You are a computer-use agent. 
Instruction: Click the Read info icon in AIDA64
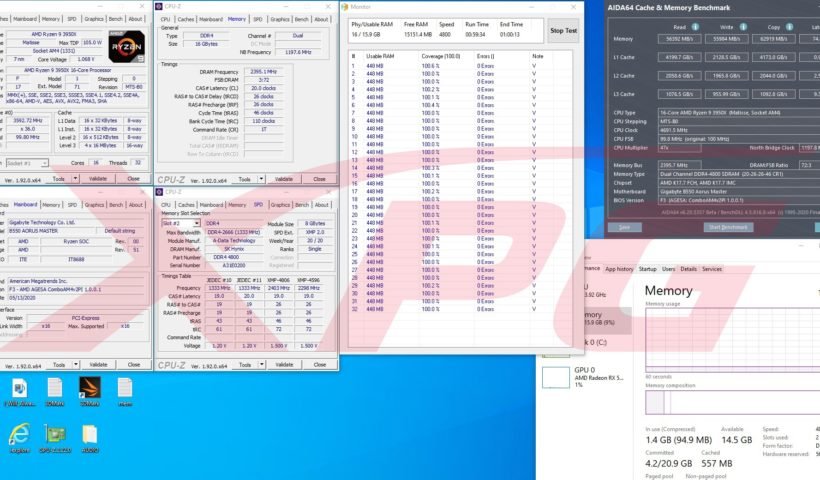click(x=695, y=27)
